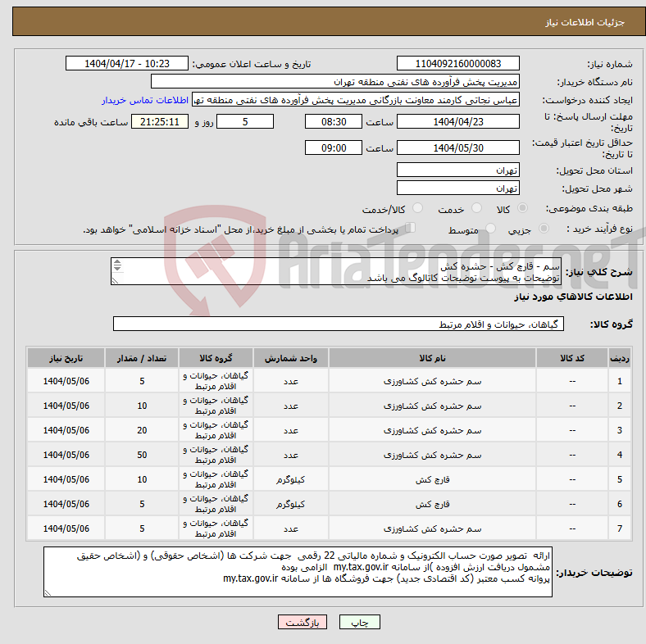Click the واحد شمارش column header

[x=291, y=358]
